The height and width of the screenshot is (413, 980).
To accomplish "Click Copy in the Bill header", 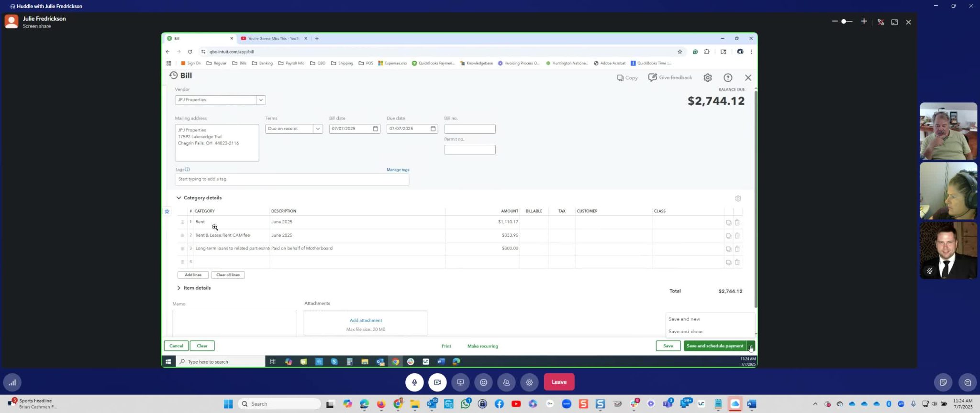I will tap(627, 77).
